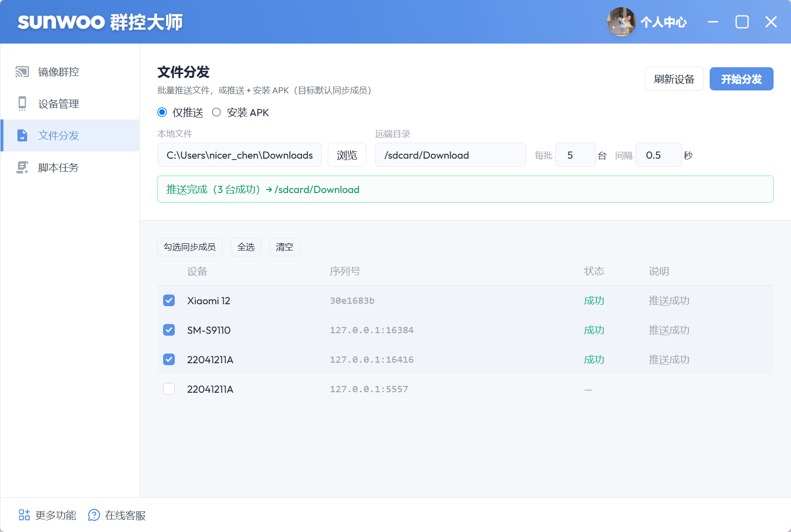Click the remote directory /sdcard/Download field

point(450,155)
